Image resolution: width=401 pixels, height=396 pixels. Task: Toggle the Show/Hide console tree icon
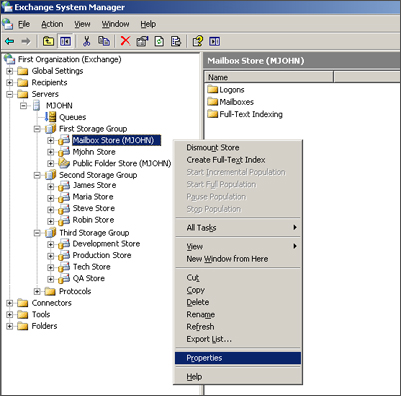pyautogui.click(x=65, y=41)
